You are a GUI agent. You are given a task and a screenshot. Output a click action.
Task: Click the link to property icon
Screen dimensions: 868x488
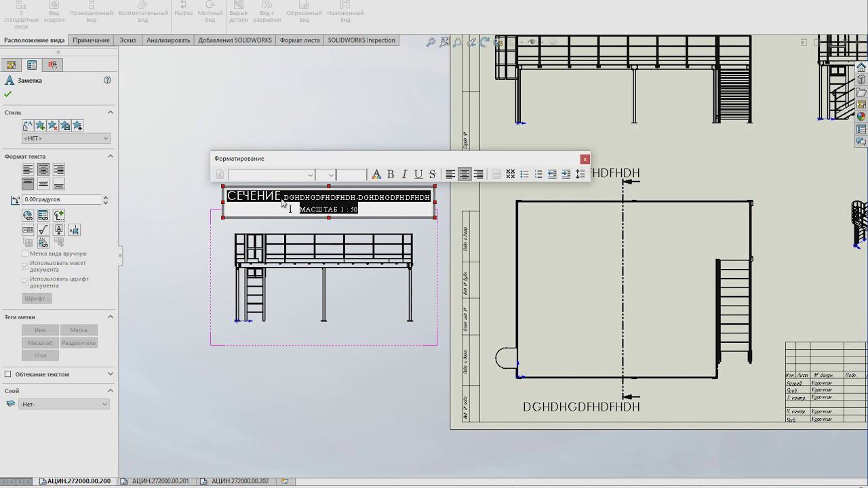[43, 216]
